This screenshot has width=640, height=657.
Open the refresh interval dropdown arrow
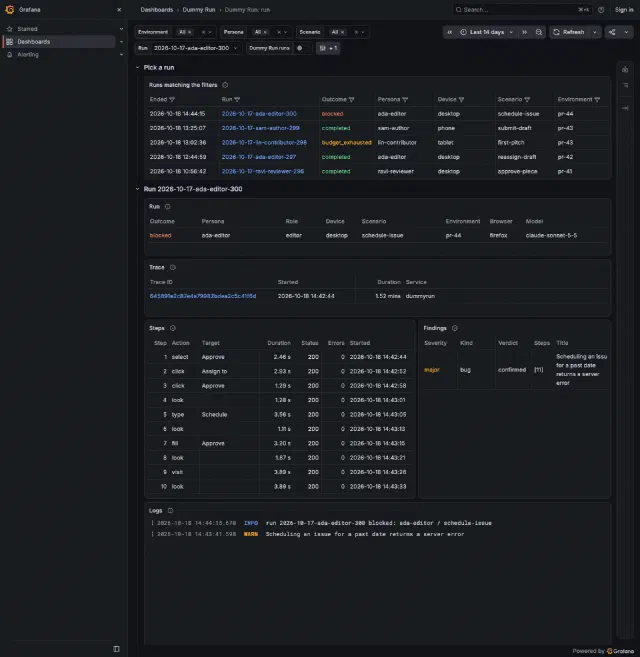[x=594, y=32]
